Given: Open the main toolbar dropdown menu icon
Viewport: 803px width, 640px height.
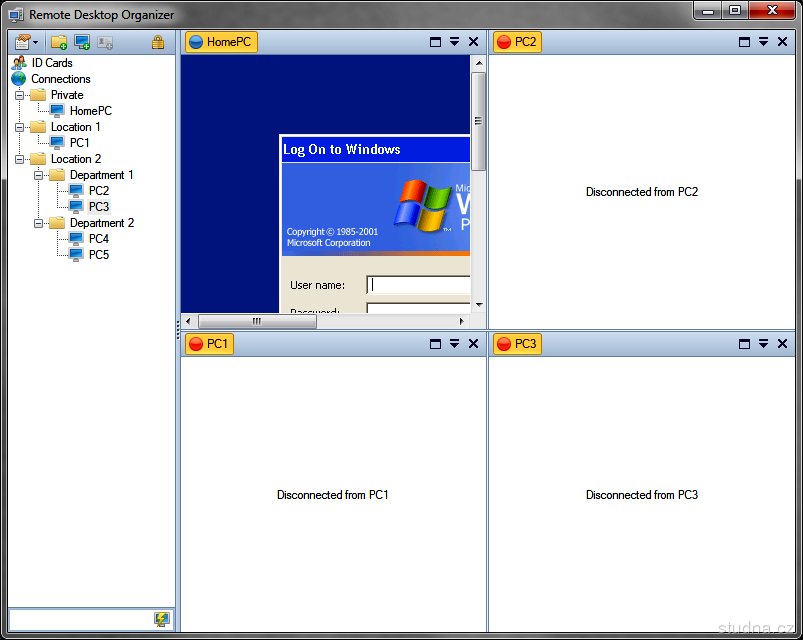Looking at the screenshot, I should (26, 42).
